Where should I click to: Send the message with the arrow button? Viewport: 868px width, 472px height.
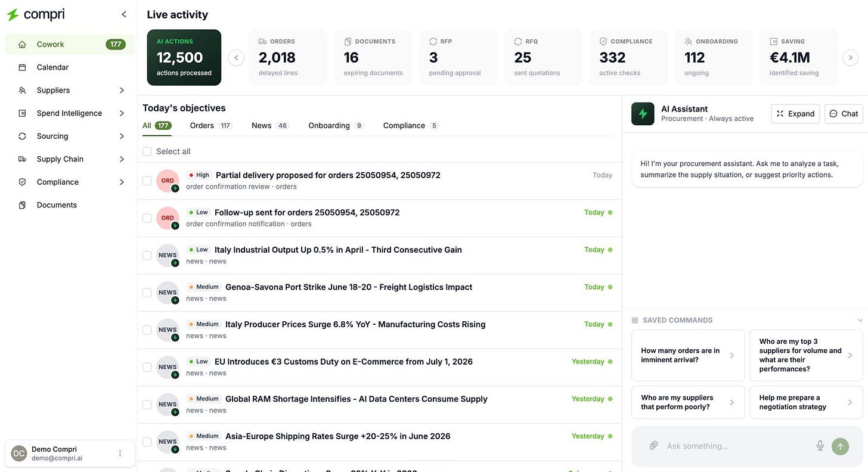[x=841, y=446]
